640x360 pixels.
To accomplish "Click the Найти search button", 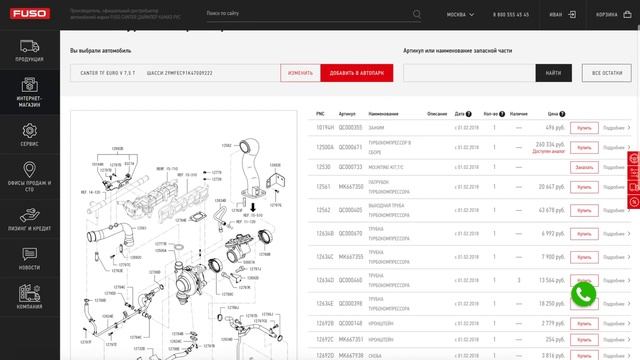I will [x=553, y=73].
